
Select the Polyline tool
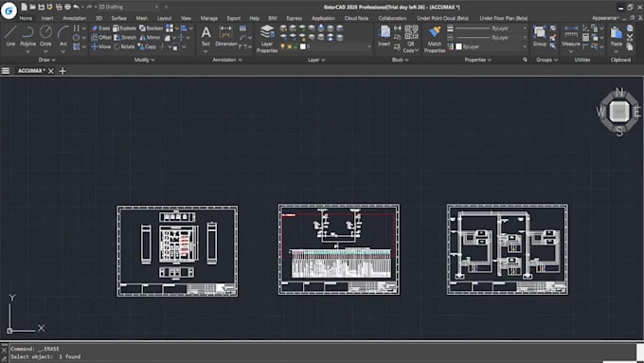(27, 35)
